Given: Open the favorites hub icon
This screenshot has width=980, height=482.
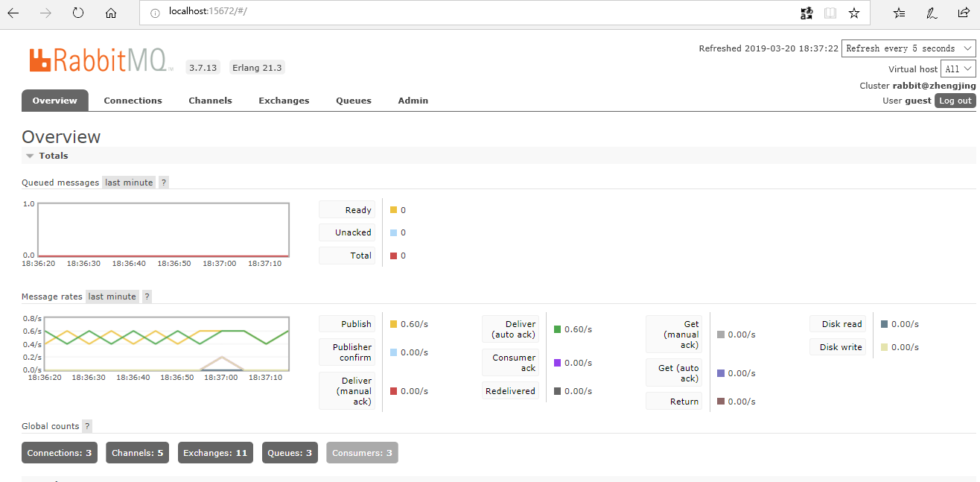Looking at the screenshot, I should pos(899,13).
